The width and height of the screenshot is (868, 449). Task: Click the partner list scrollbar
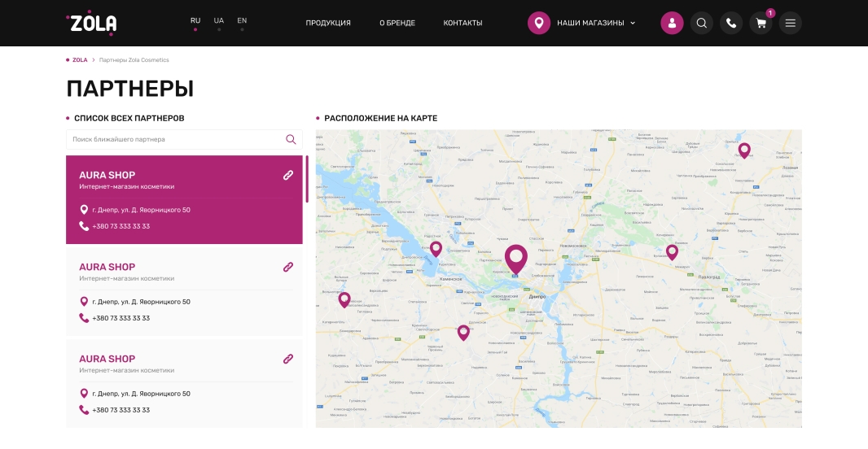click(307, 179)
